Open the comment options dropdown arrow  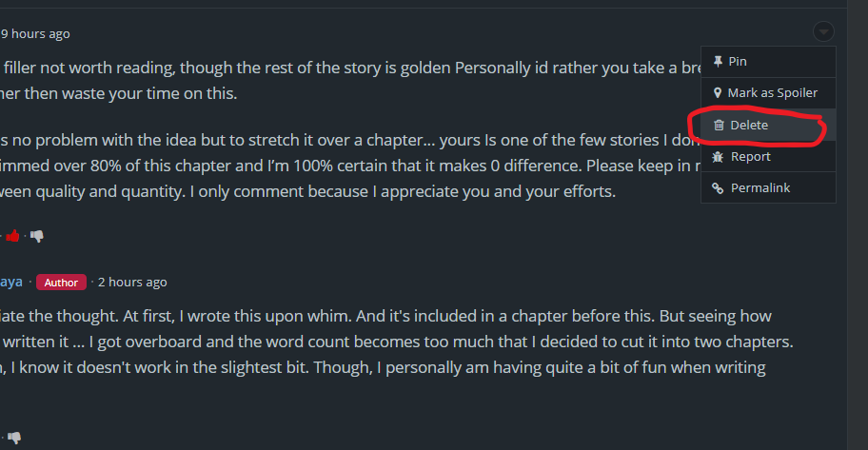click(823, 31)
